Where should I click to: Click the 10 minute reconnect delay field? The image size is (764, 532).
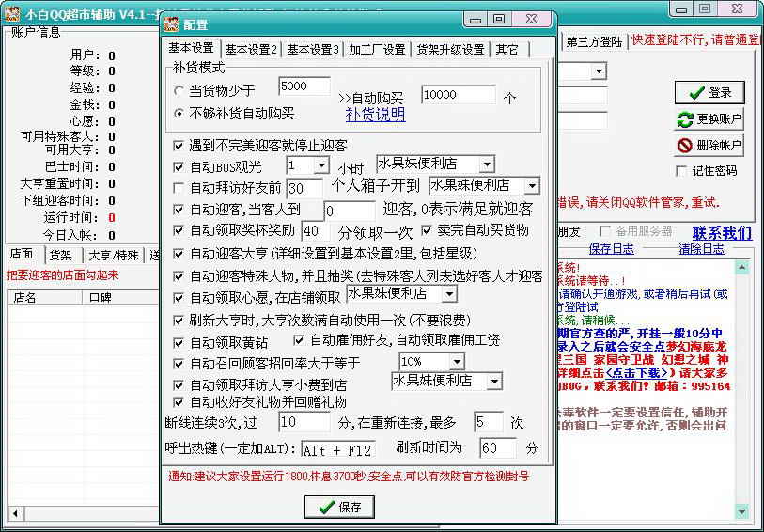pos(304,421)
